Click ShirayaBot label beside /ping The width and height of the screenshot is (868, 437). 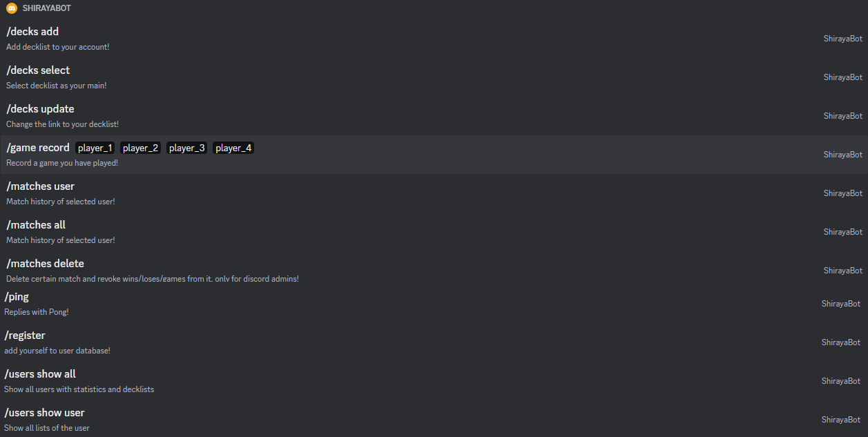tap(841, 303)
